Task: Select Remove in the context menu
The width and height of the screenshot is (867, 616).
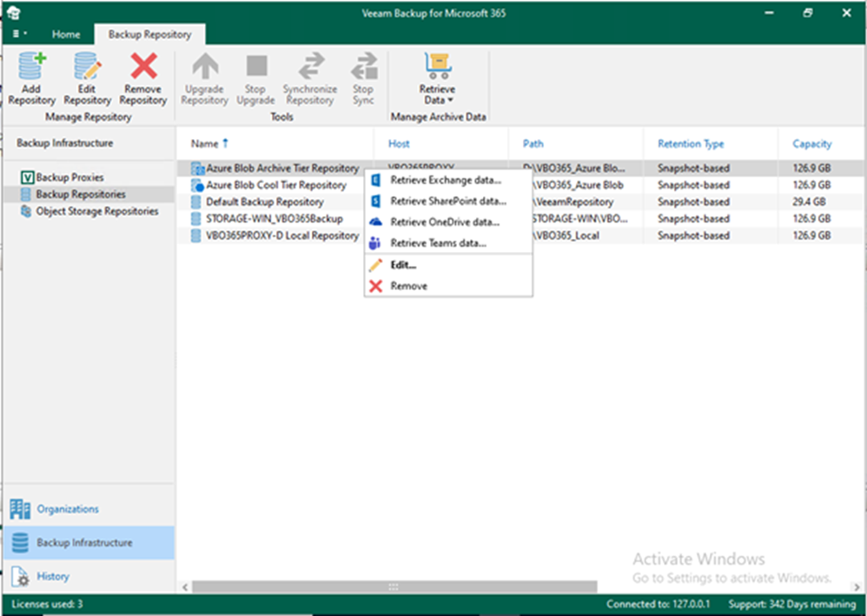Action: pyautogui.click(x=448, y=286)
